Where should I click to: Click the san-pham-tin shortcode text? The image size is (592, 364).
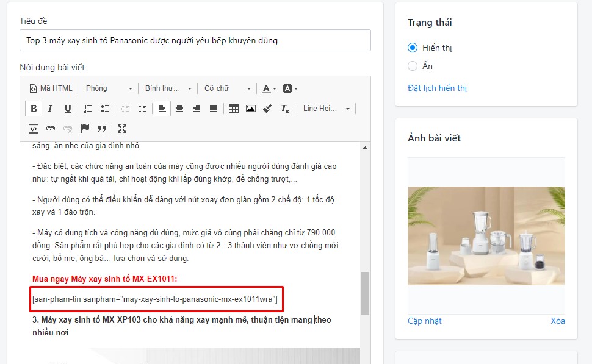click(x=155, y=299)
